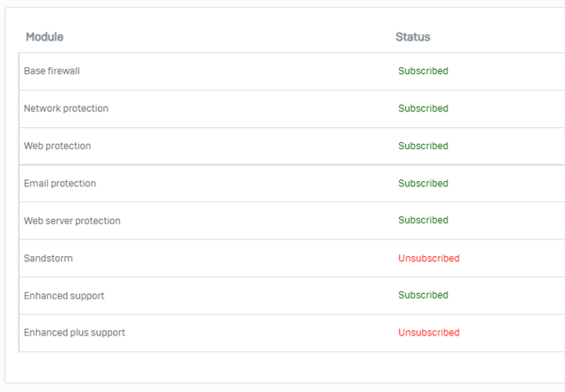
Task: Select the Enhanced plus support module
Action: point(74,333)
